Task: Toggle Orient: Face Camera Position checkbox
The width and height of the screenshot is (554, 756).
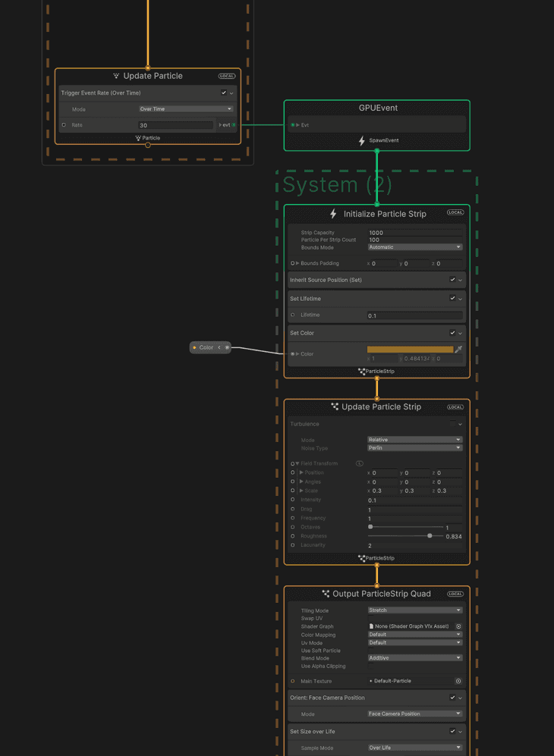Action: (x=452, y=698)
